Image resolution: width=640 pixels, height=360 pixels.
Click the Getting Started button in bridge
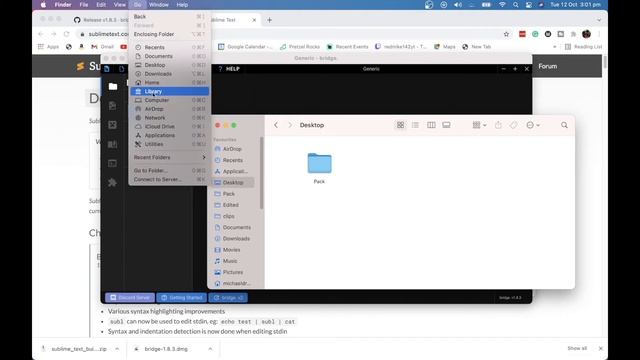182,298
